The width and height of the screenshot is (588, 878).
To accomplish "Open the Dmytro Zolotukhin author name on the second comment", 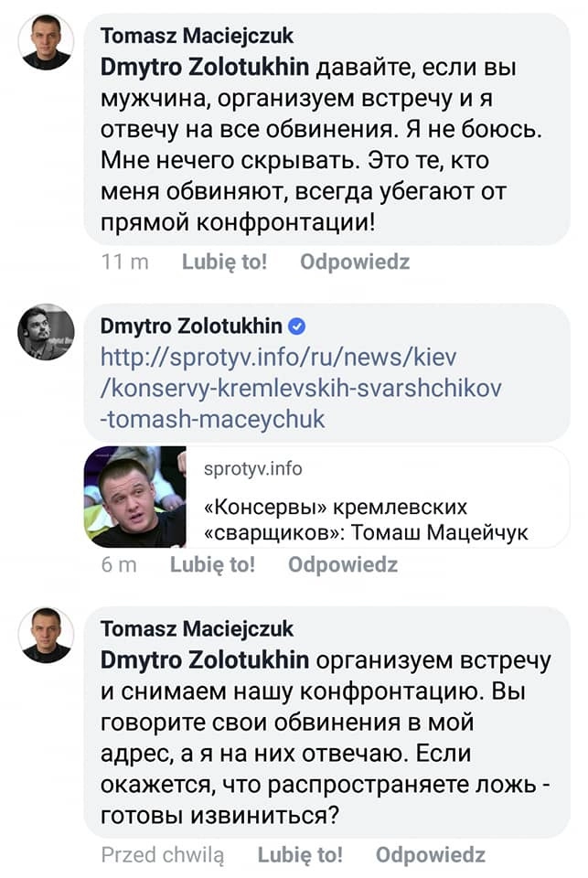I will [193, 326].
